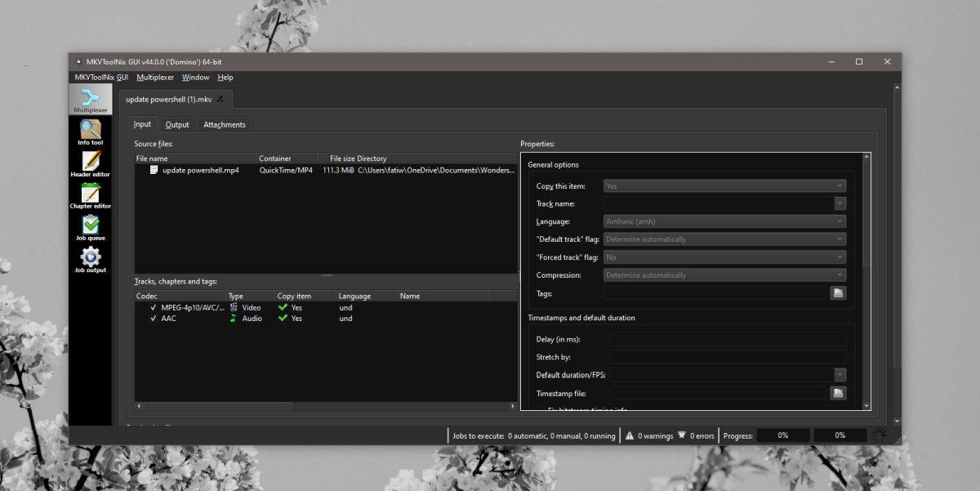The height and width of the screenshot is (491, 980).
Task: Toggle the AAC track checkmark
Action: [154, 318]
